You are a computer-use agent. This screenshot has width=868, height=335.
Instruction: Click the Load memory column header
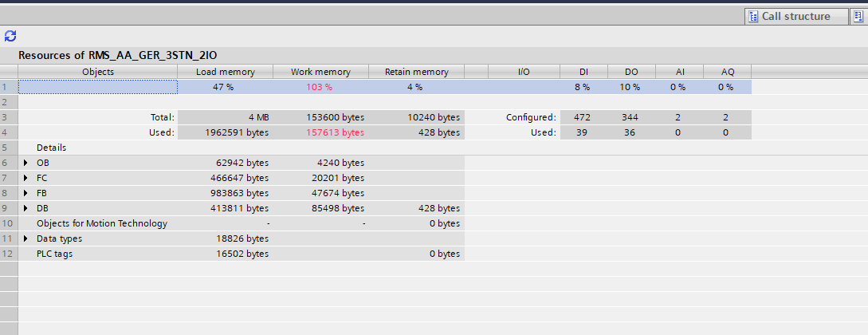(225, 72)
